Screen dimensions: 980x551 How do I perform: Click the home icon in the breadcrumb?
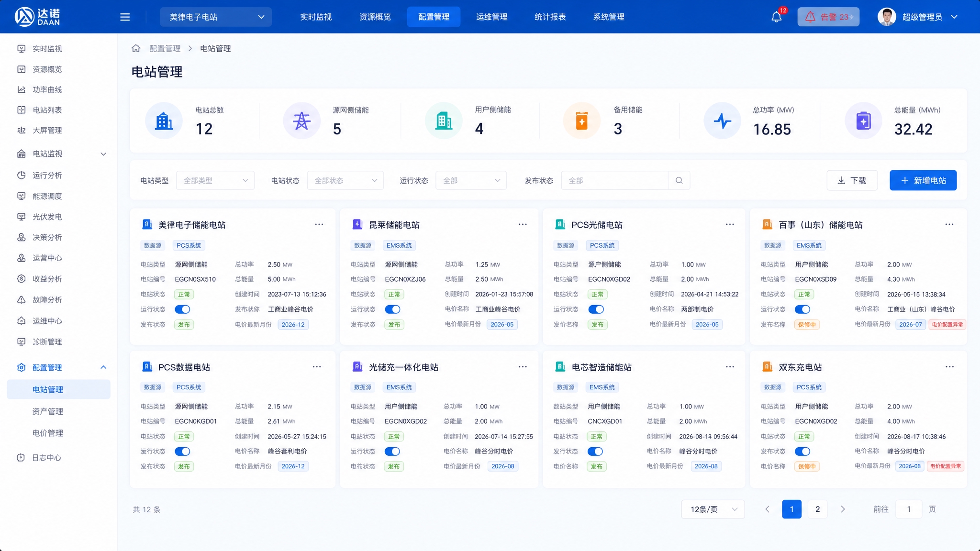point(136,48)
